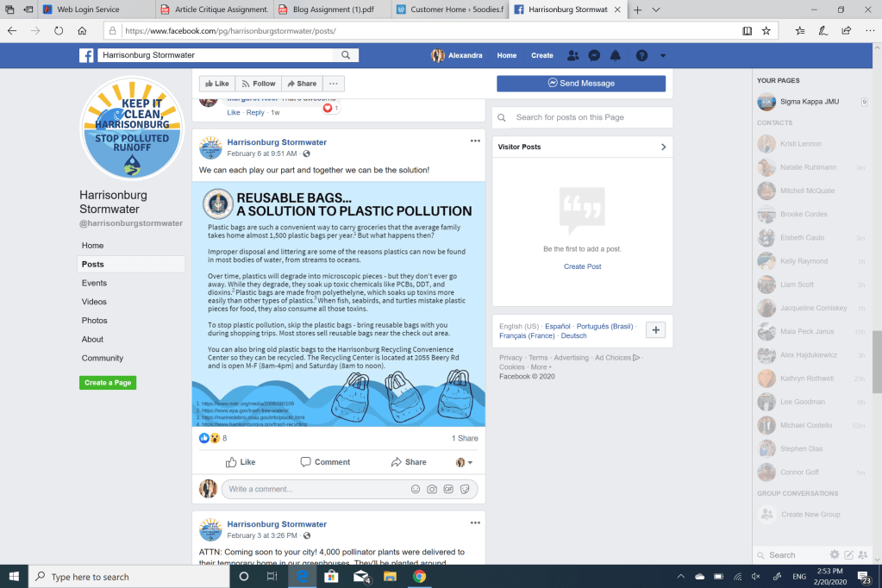Open the Messenger icon in top bar
Screen dimensions: 882x588
coord(594,55)
